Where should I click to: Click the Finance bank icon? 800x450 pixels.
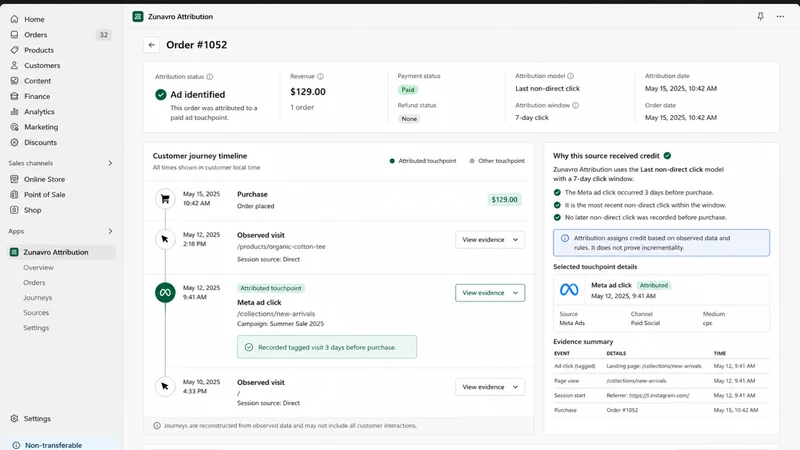coord(14,96)
